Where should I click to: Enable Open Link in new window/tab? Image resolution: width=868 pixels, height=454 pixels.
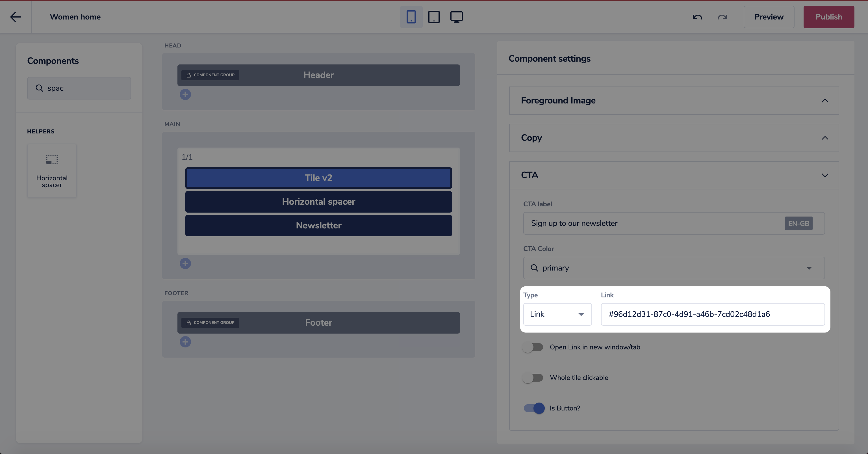coord(533,347)
